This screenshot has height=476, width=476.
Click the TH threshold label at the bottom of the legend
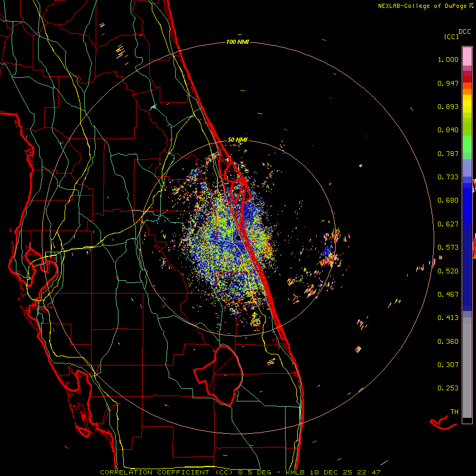point(454,412)
